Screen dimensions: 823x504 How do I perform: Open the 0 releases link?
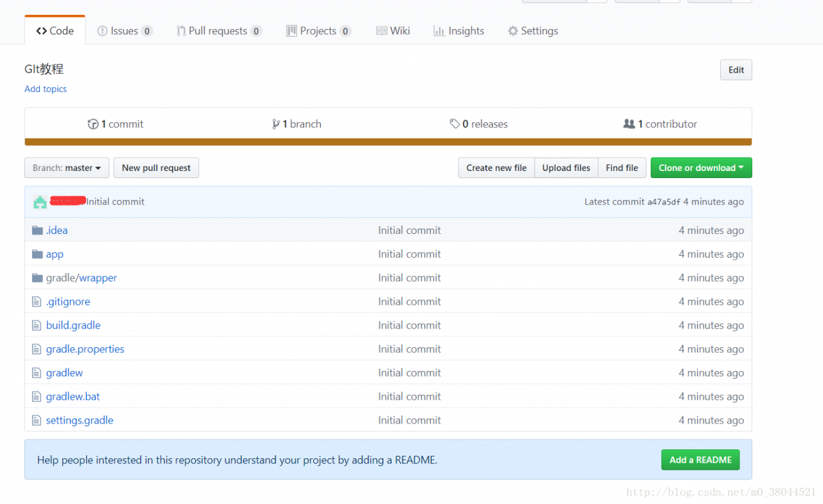479,124
